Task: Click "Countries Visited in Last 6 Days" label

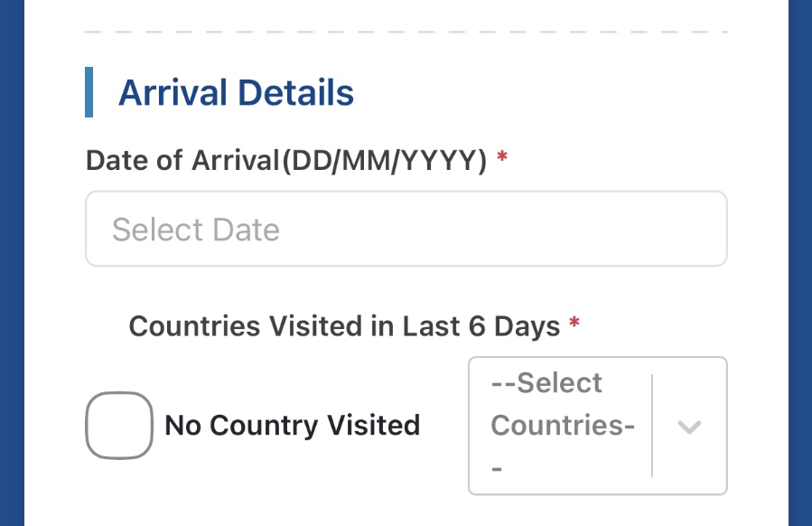Action: tap(343, 325)
